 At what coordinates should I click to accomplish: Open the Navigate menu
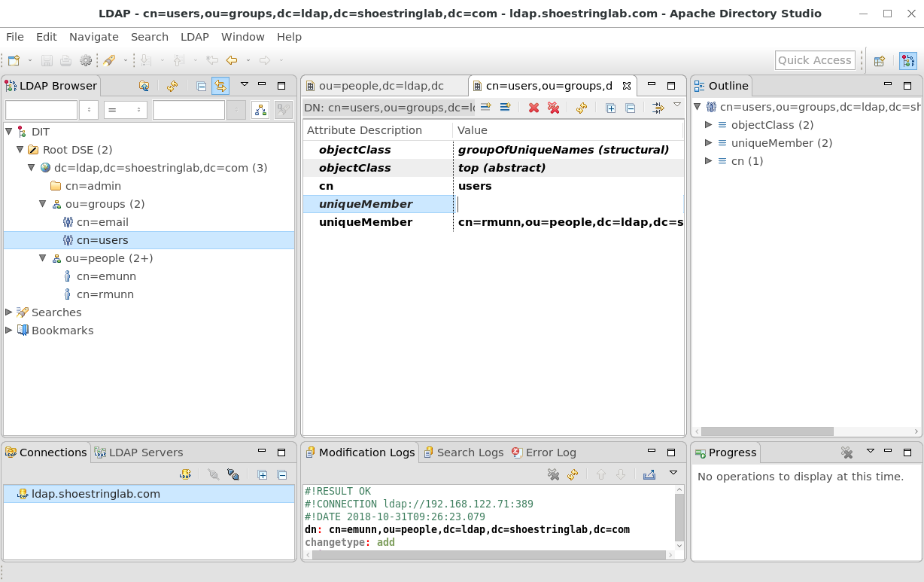coord(94,37)
